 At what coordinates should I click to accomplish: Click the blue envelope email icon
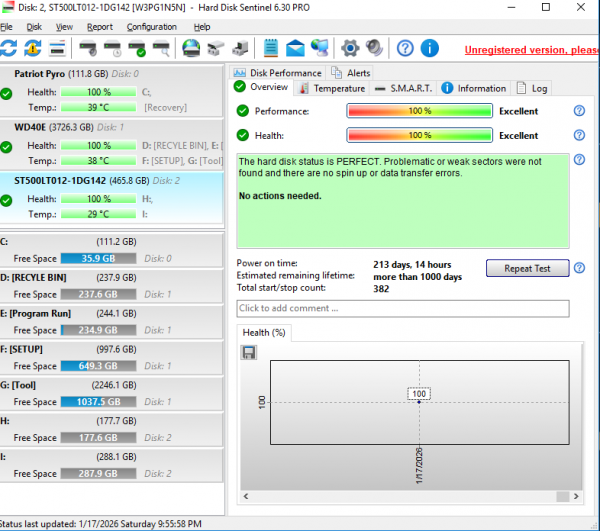tap(295, 49)
